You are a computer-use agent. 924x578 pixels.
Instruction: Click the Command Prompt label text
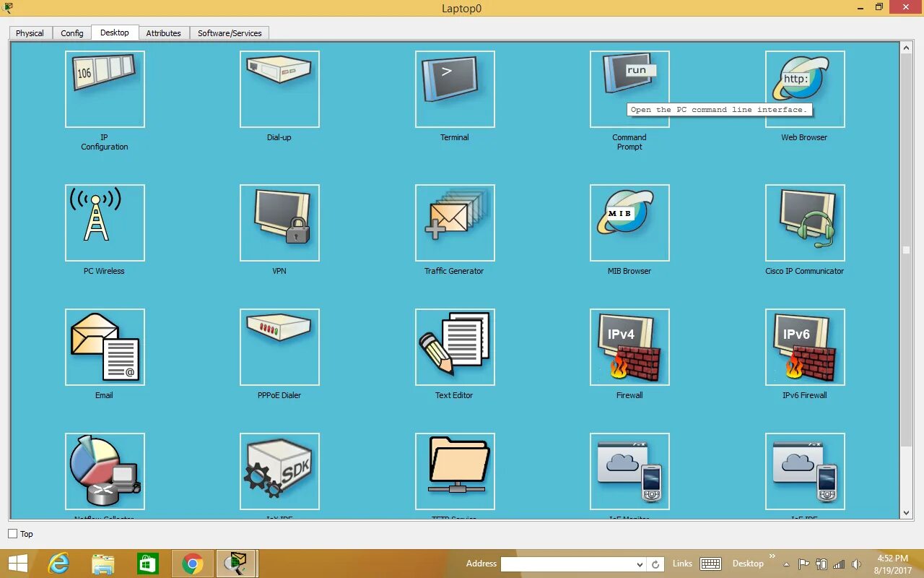(629, 142)
